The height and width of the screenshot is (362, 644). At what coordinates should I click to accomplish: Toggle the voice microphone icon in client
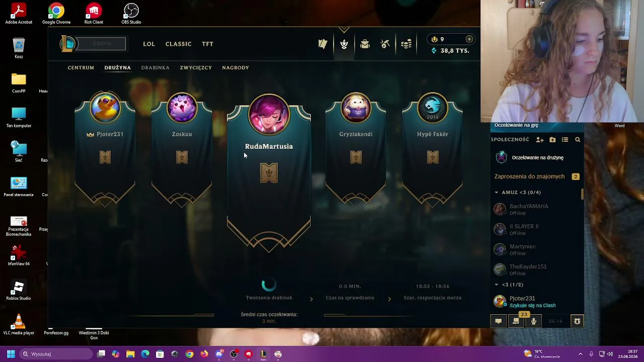534,321
